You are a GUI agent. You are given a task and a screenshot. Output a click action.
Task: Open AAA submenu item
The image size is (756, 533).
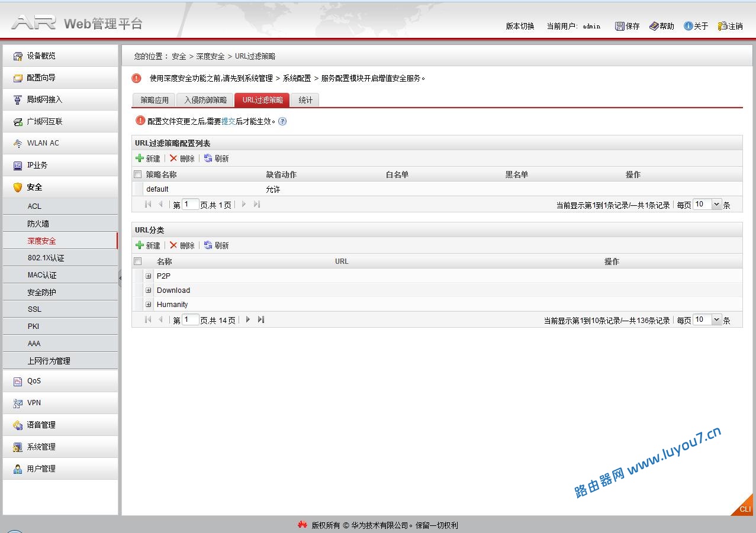60,344
